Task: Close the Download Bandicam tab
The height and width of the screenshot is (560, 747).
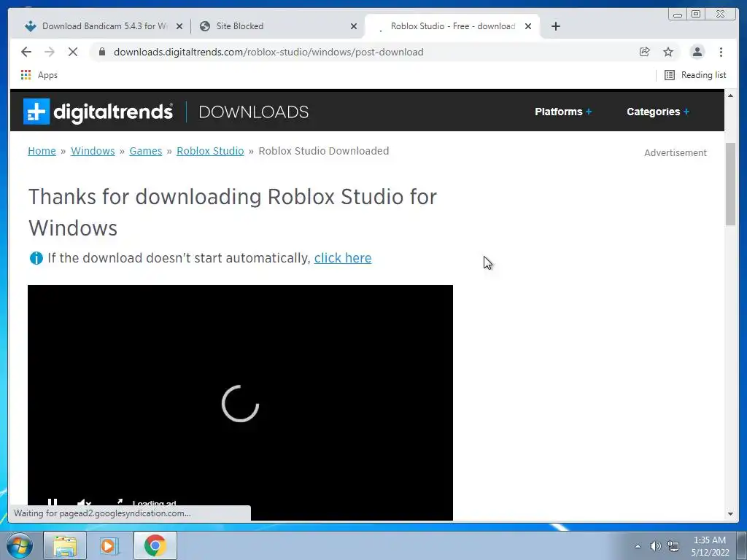Action: [179, 26]
